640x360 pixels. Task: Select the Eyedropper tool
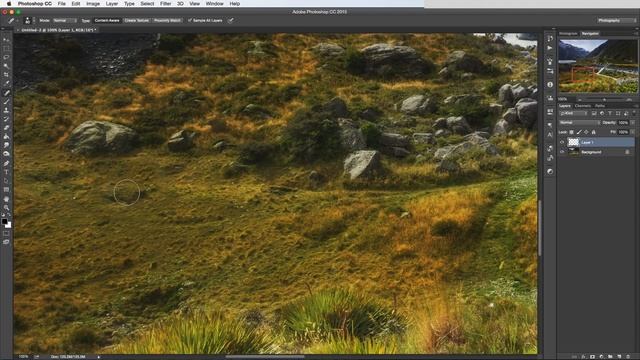pos(6,83)
